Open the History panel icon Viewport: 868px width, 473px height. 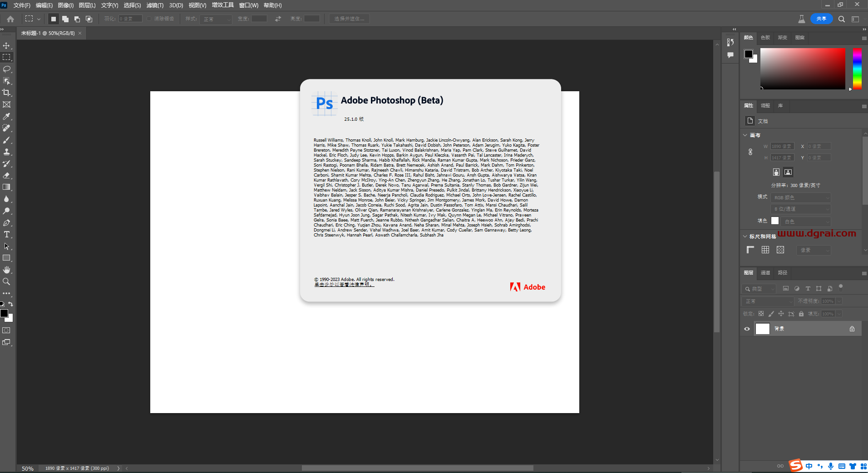[x=730, y=42]
